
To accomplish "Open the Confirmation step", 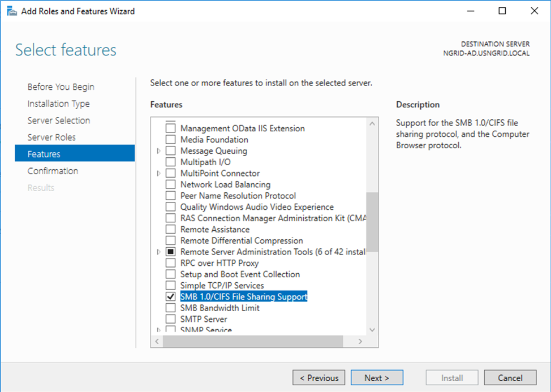I will 53,171.
